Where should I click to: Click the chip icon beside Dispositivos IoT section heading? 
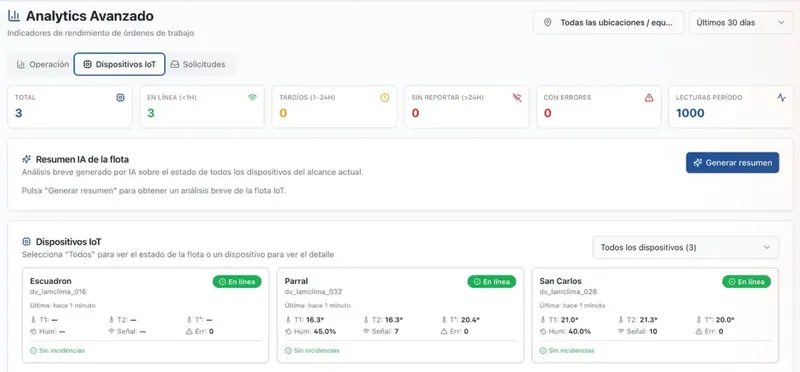27,241
